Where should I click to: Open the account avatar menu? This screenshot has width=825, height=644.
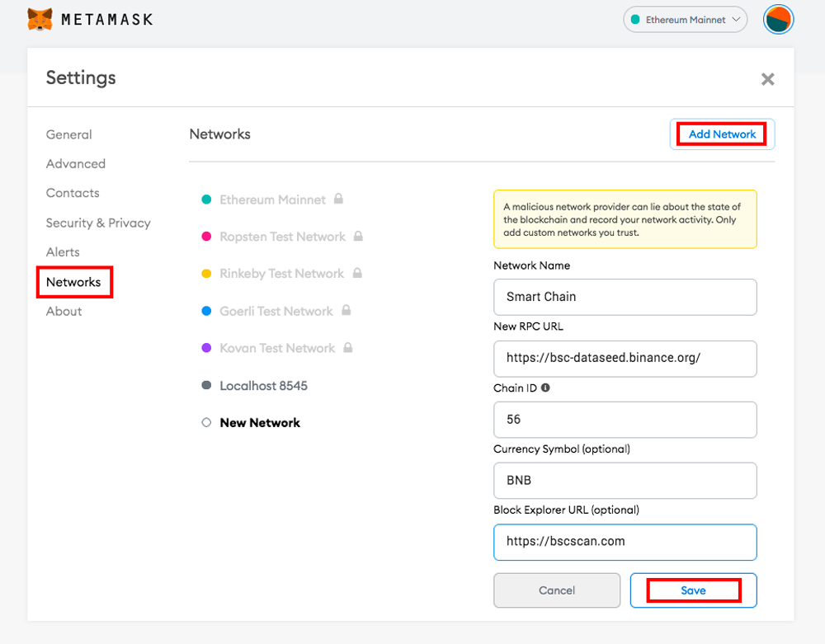tap(778, 20)
